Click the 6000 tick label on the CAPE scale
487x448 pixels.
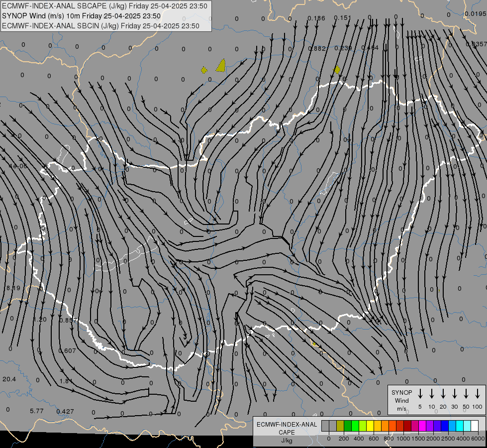pos(478,439)
